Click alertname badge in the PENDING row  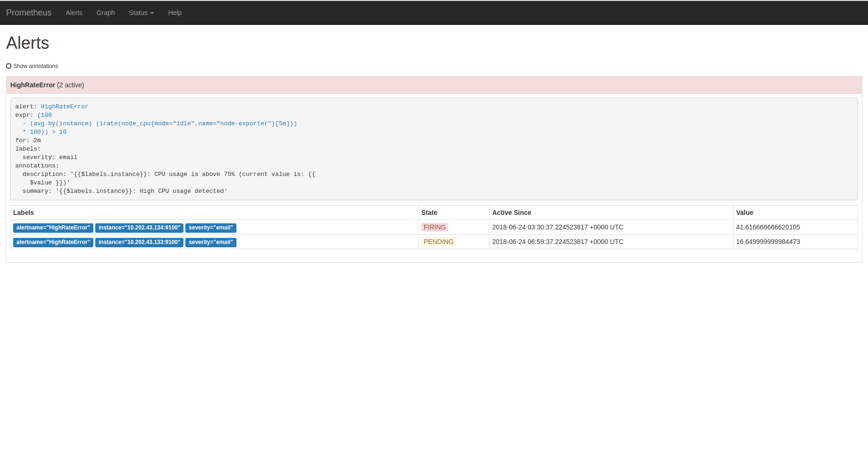53,242
